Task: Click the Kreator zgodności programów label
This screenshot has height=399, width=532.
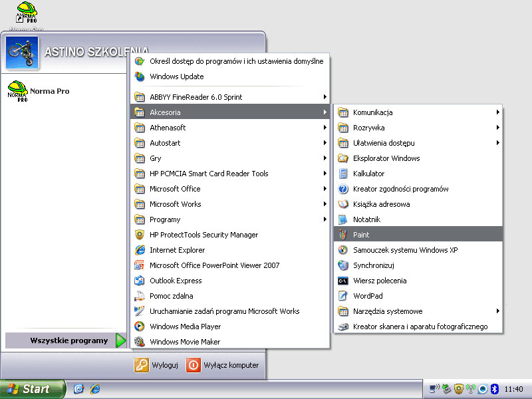Action: click(x=401, y=189)
